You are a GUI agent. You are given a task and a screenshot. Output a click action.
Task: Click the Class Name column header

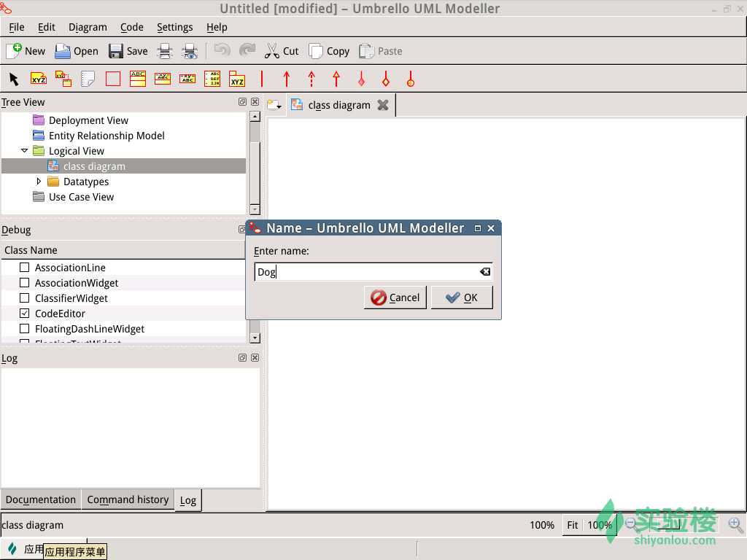[x=123, y=250]
